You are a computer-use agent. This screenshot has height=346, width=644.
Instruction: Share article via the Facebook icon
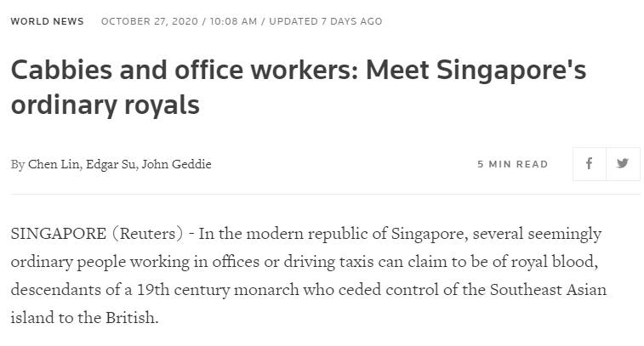pyautogui.click(x=589, y=164)
